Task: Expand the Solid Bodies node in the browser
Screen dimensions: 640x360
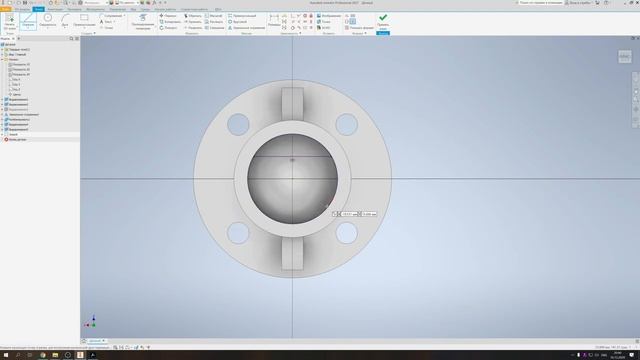Action: coord(2,49)
